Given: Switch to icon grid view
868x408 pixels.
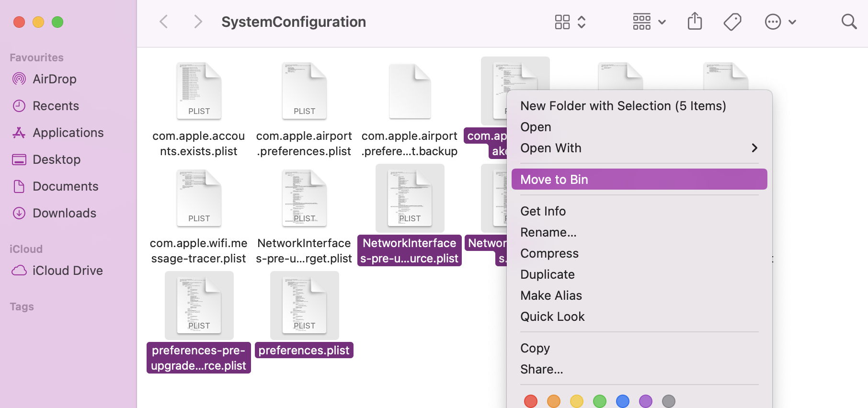Looking at the screenshot, I should pyautogui.click(x=562, y=22).
